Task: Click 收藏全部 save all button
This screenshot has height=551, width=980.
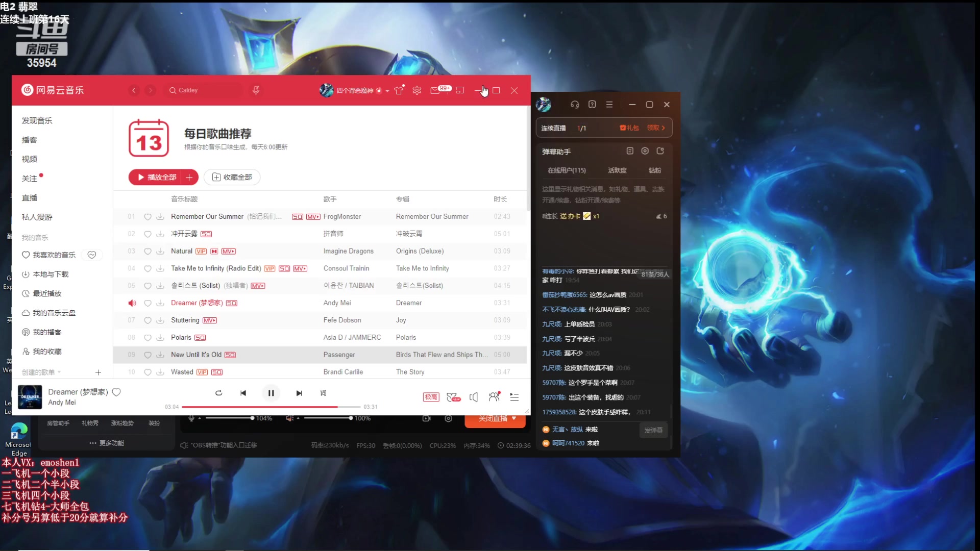Action: click(232, 177)
